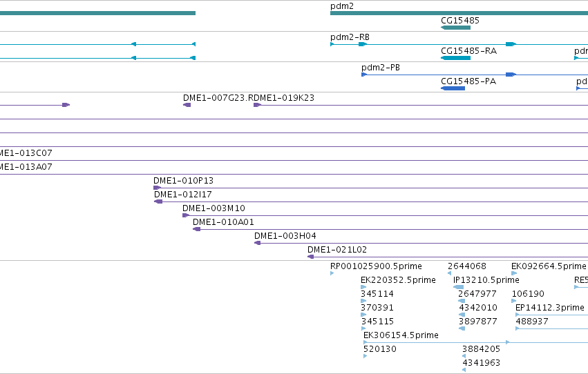Select the DME1-010P13 clone label

(183, 181)
